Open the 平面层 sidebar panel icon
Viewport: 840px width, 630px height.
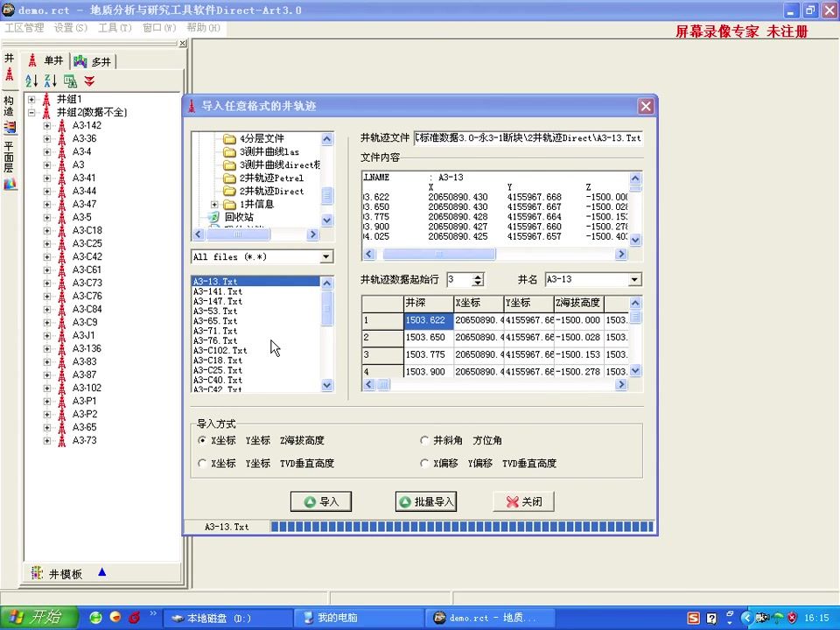(10, 184)
